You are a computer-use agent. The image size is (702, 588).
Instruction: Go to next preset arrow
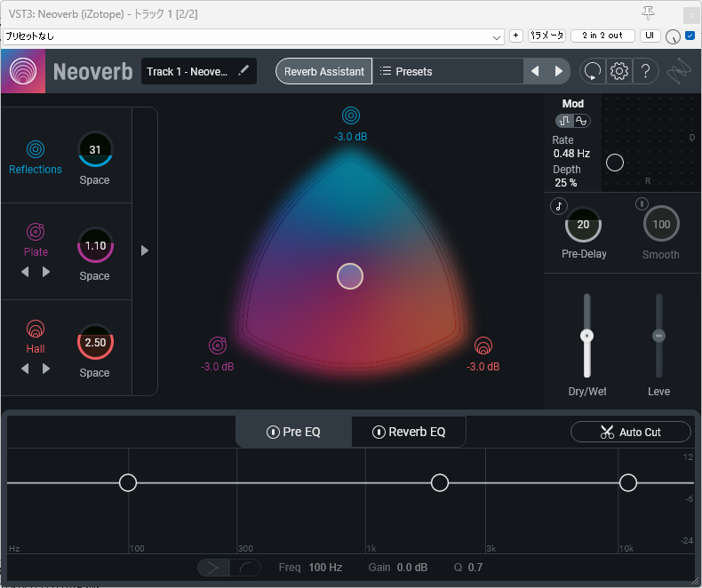click(x=558, y=71)
